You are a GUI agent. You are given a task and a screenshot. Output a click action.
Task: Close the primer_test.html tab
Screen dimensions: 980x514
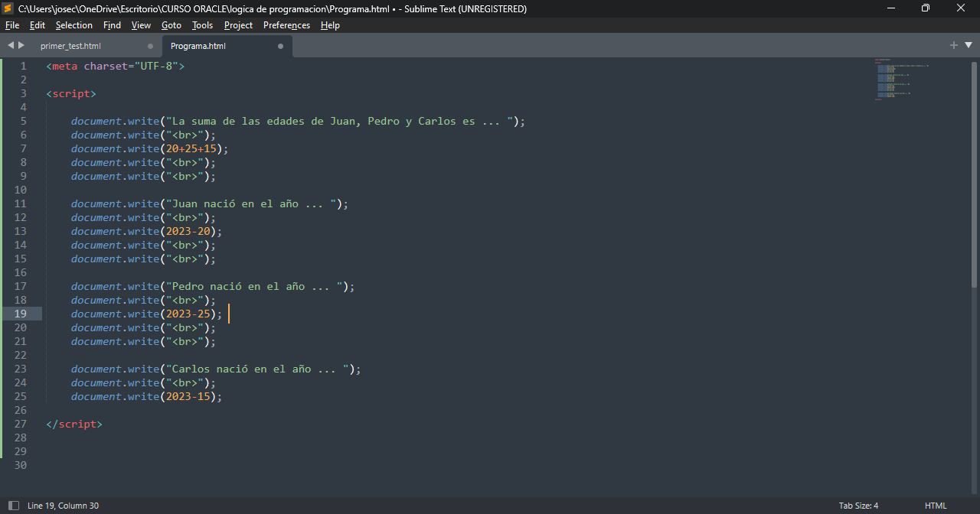[150, 46]
